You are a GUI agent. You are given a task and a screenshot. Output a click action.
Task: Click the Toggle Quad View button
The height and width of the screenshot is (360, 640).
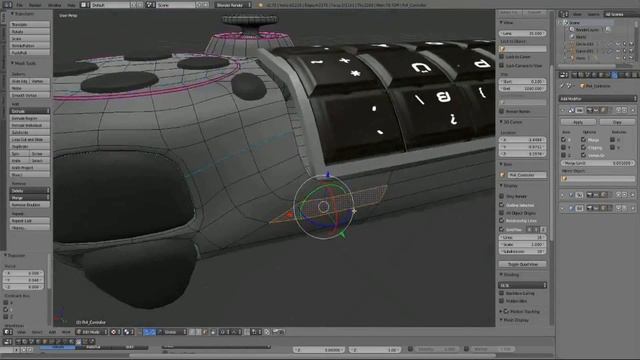[x=522, y=264]
